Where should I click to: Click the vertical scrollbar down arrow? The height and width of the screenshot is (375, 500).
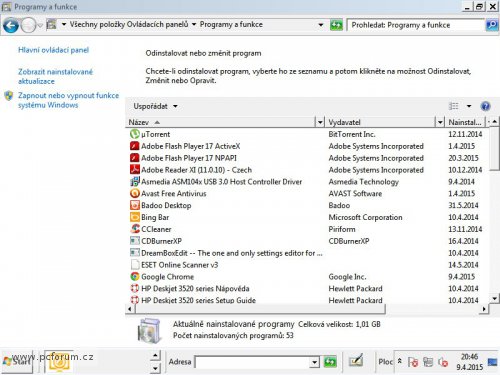[495, 299]
